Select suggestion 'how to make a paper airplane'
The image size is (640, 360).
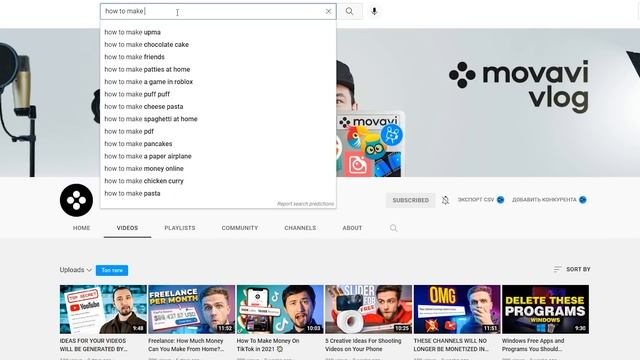[218, 156]
